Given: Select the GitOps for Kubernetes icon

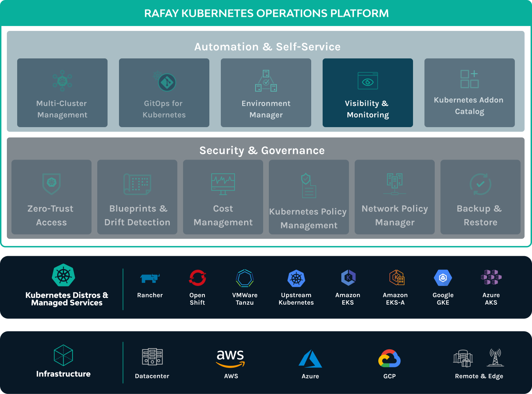Looking at the screenshot, I should click(164, 81).
